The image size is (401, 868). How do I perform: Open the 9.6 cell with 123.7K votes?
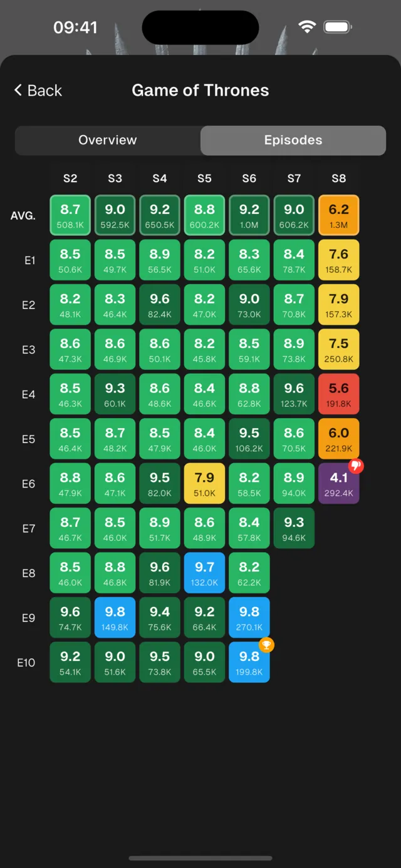[x=294, y=394]
